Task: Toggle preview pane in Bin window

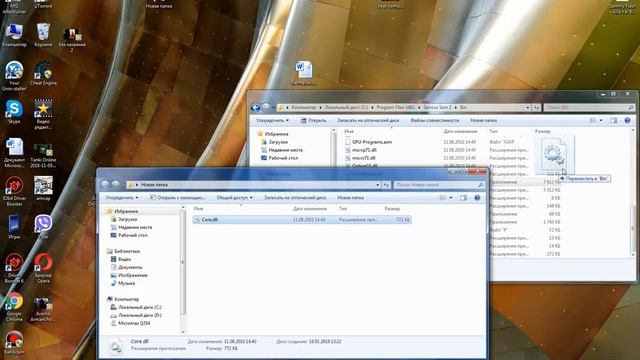Action: pyautogui.click(x=613, y=120)
